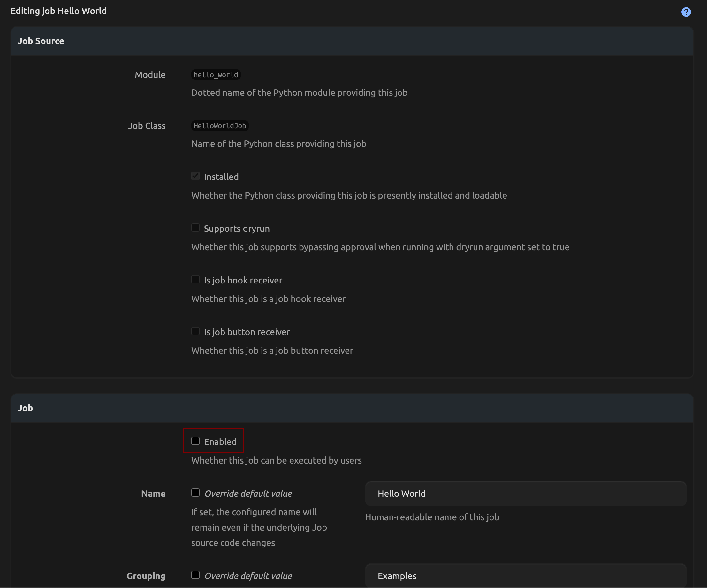
Task: Click the Examples grouping input field
Action: coord(525,576)
